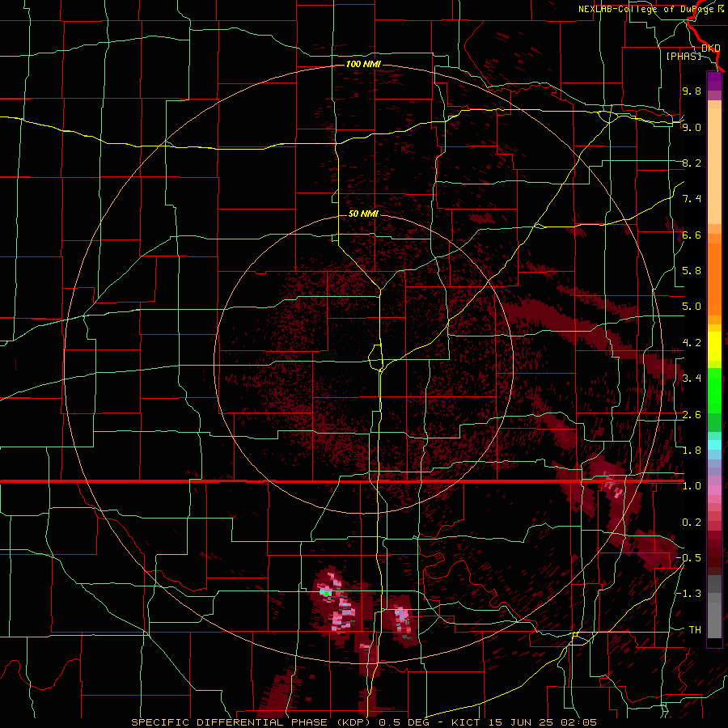Screen dimensions: 728x728
Task: Click the 1.8 scale value
Action: pos(692,451)
